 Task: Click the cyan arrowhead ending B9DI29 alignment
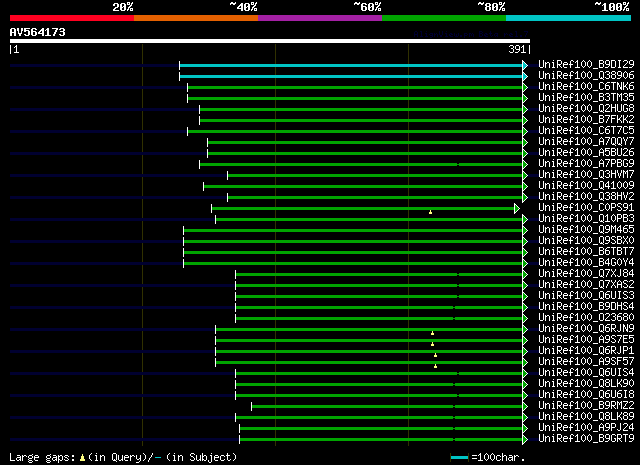tap(525, 65)
